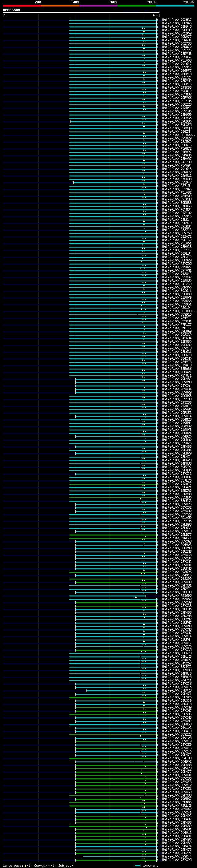This screenshot has height=868, width=197.
Task: Click green alignment bar for UniRef100_Q1XAT7
Action: 113,484
